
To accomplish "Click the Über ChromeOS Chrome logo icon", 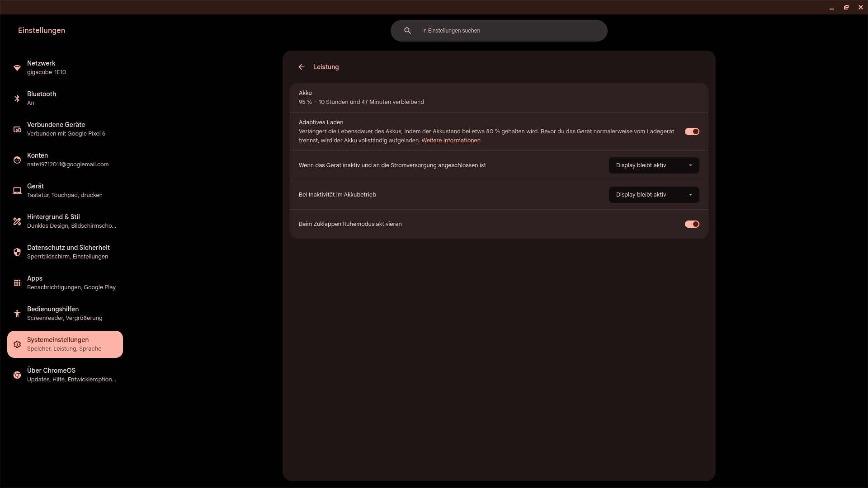I will pyautogui.click(x=17, y=375).
